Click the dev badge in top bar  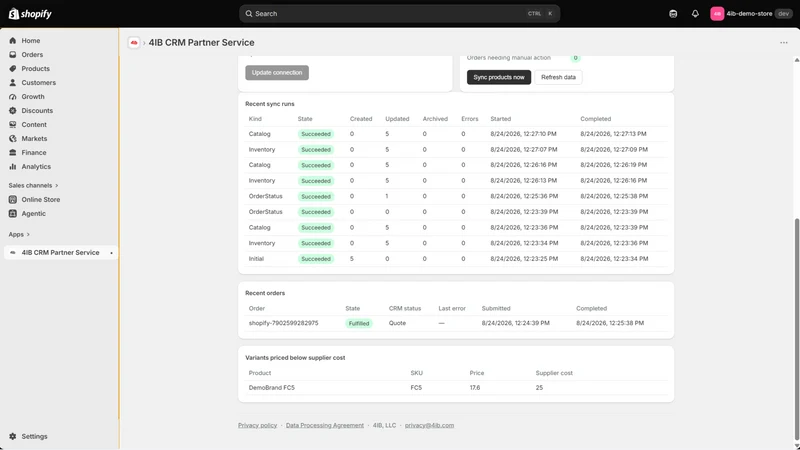coord(784,14)
